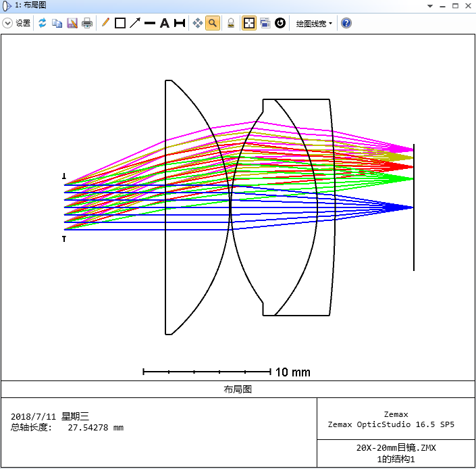
Task: Click the window icon next to 1: 布局图
Action: (x=7, y=6)
